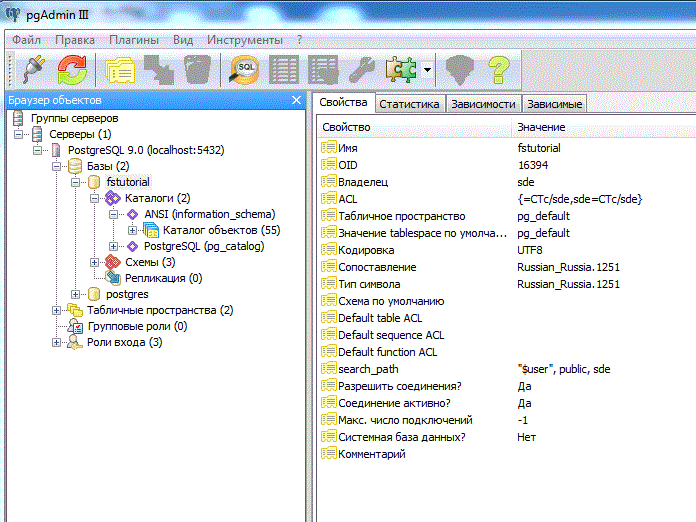The width and height of the screenshot is (696, 522).
Task: Expand the Роли входа (3) node
Action: click(58, 342)
